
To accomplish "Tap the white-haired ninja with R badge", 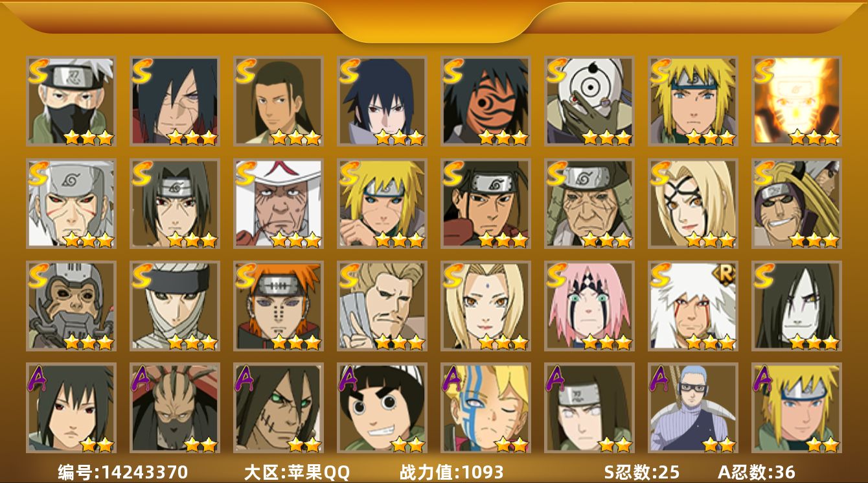I will (x=693, y=306).
